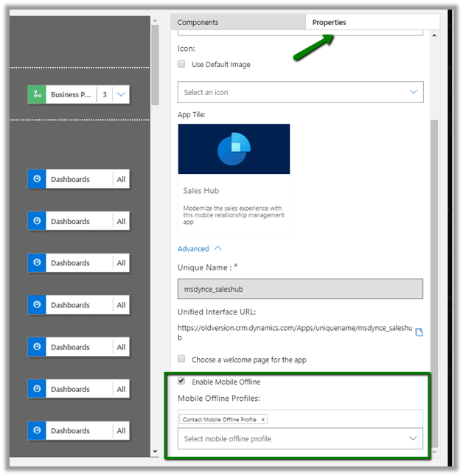This screenshot has width=463, height=476.
Task: Remove Contact Mobile Offline Profile tag
Action: pyautogui.click(x=263, y=419)
